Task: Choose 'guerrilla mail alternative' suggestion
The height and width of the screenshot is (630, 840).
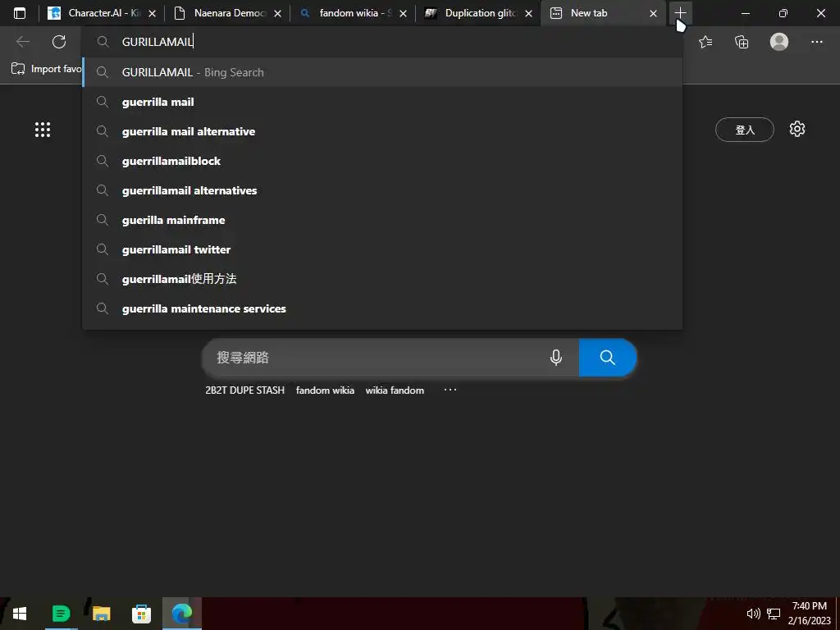Action: tap(382, 131)
